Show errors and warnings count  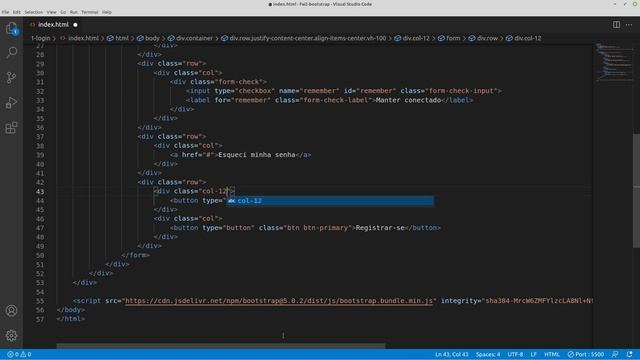[19, 354]
